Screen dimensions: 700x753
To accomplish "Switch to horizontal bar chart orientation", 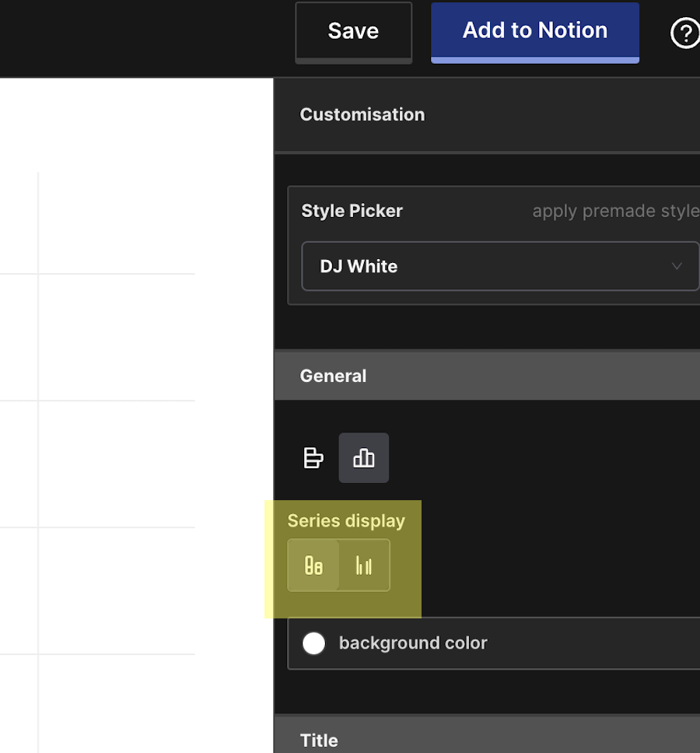I will coord(313,458).
